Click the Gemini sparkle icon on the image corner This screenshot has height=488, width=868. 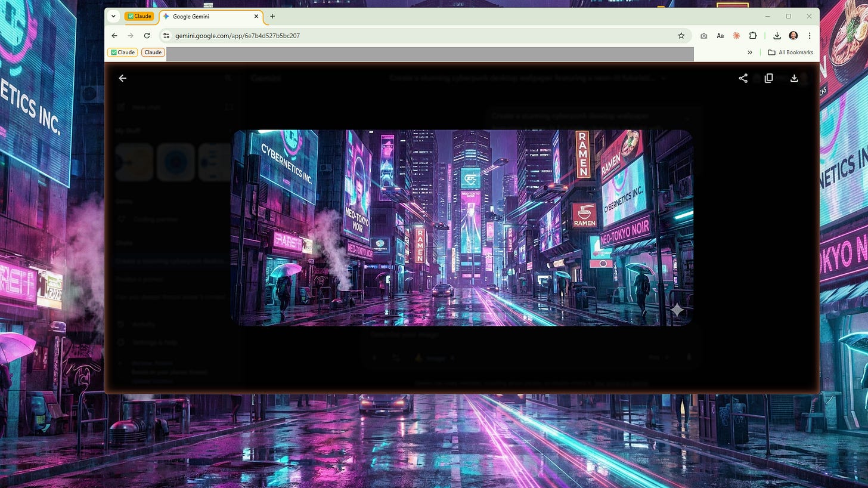coord(677,310)
